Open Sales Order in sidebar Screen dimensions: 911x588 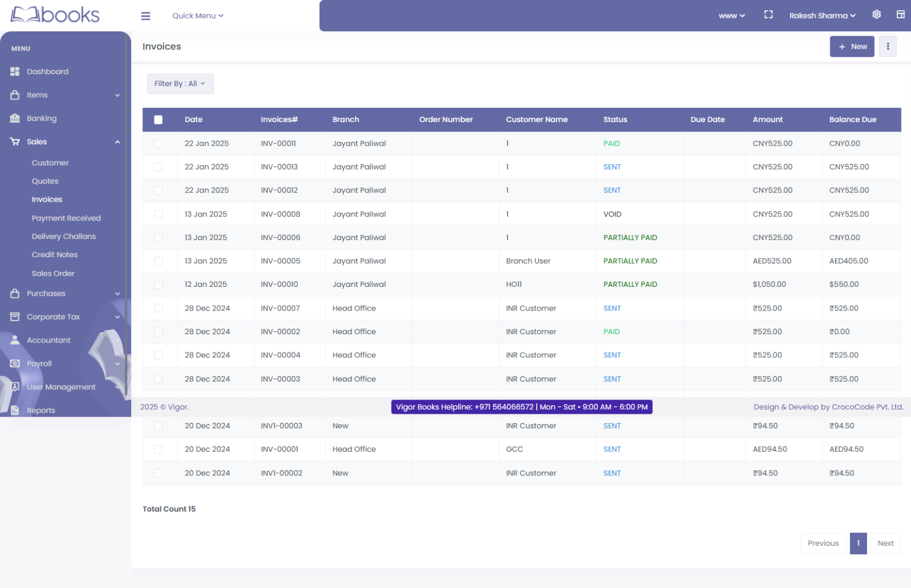(x=53, y=274)
